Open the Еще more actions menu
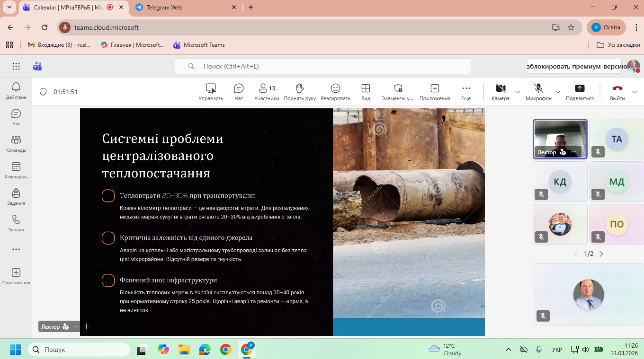 [466, 92]
